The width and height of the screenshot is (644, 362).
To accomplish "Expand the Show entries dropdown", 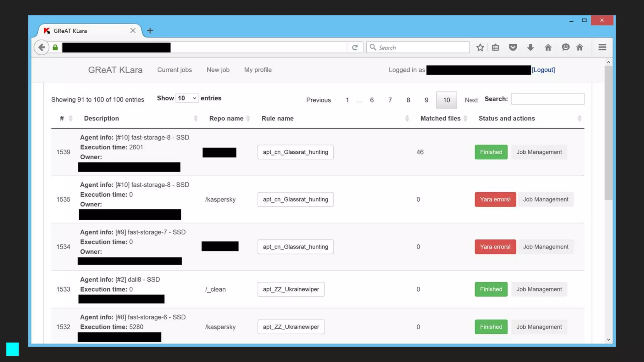I will click(187, 98).
